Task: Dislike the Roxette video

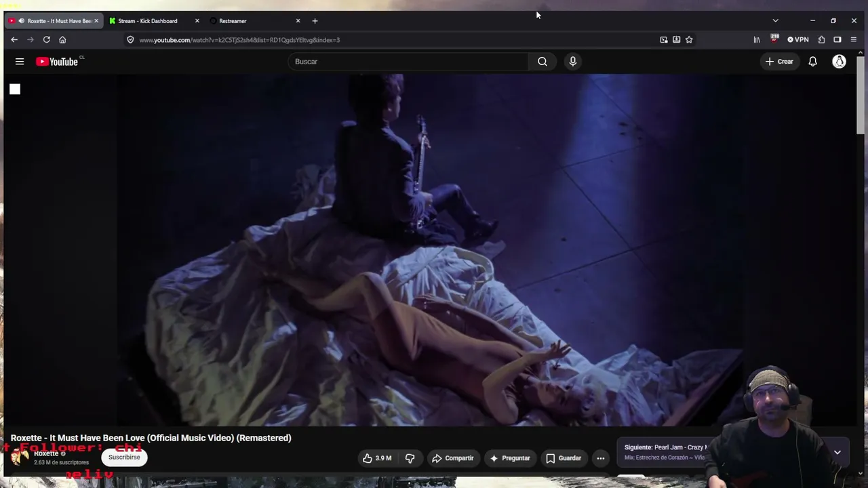Action: [x=410, y=458]
